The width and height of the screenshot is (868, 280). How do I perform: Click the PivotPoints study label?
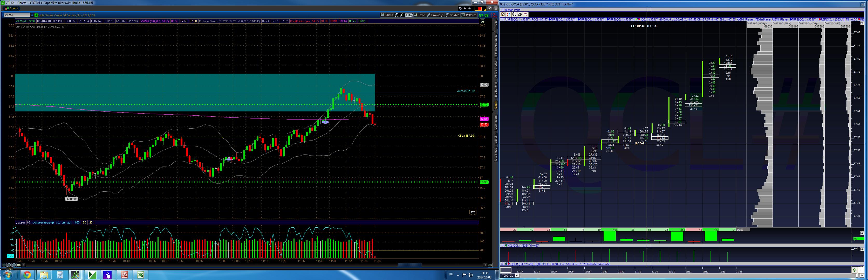(x=304, y=21)
